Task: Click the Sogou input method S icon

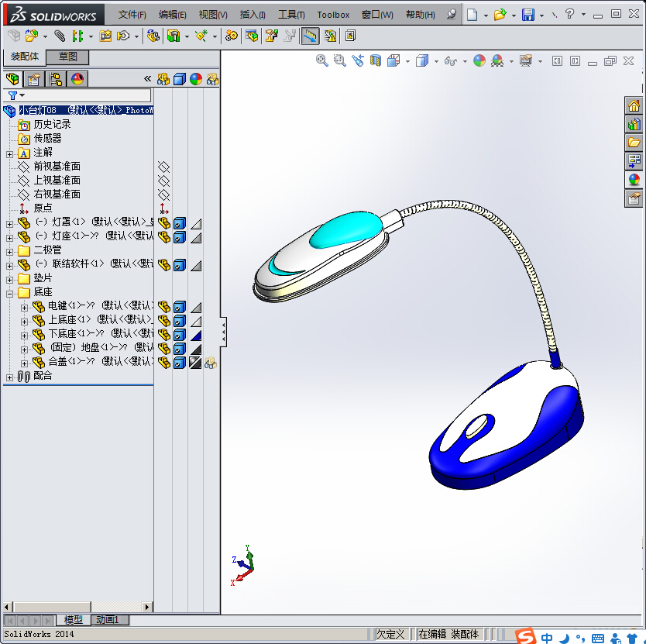Action: coord(525,635)
